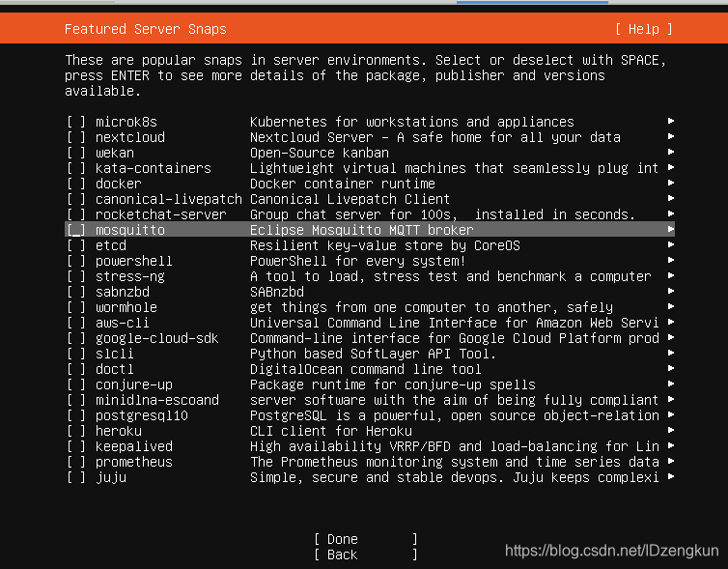Select 'Docker container runtime' description text

tap(342, 184)
